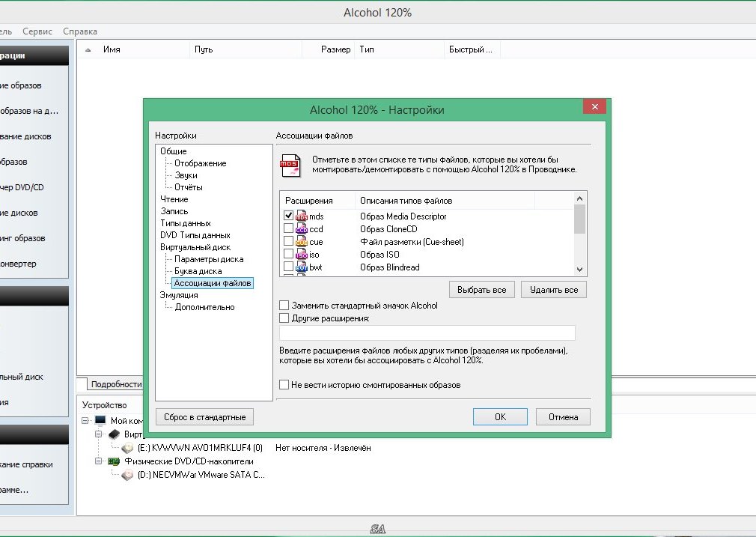Image resolution: width=756 pixels, height=537 pixels.
Task: Click the 'Описания типов файлов' column header
Action: click(445, 201)
